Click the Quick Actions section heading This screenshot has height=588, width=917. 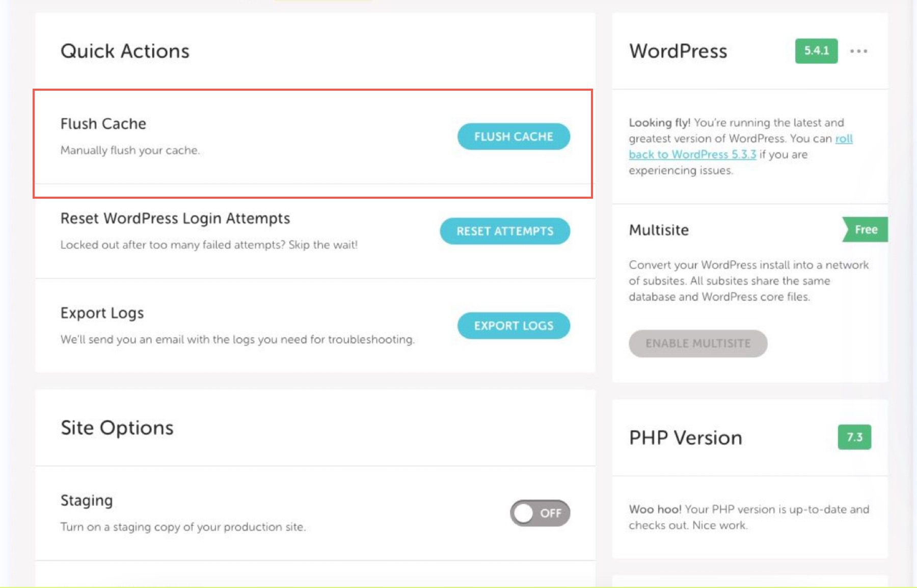coord(125,50)
